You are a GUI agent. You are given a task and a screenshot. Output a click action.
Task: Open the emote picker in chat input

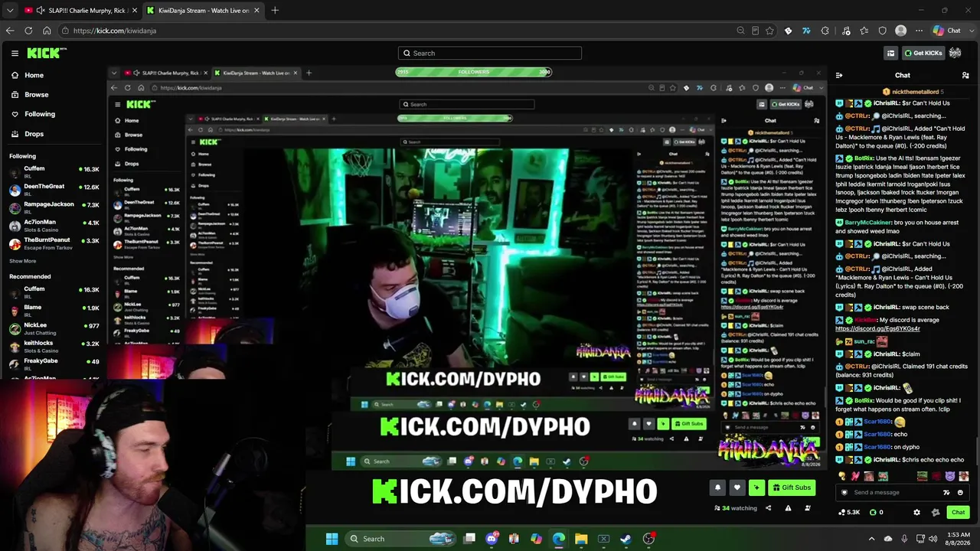(x=960, y=493)
